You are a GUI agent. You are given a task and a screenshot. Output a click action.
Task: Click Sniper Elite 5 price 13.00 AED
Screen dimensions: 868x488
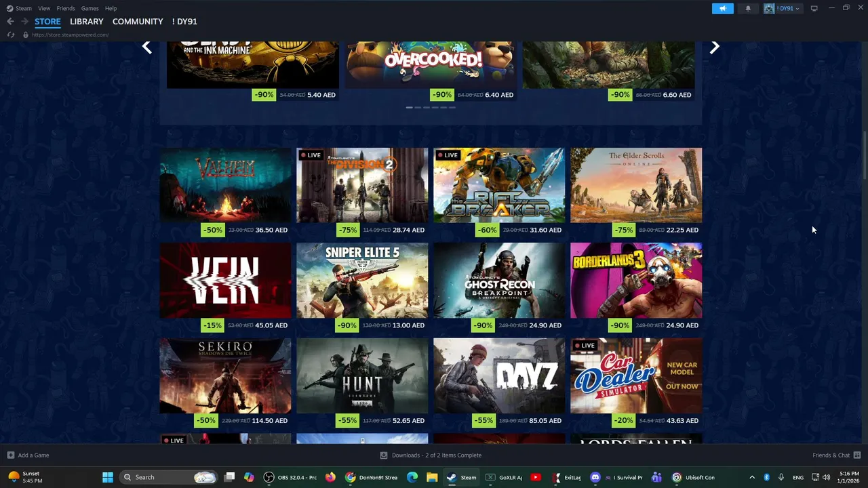pyautogui.click(x=408, y=325)
